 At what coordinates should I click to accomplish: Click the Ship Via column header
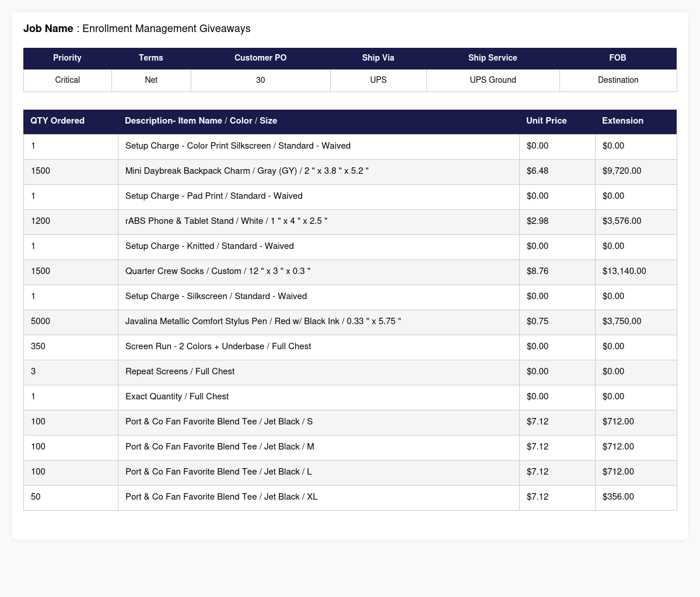[x=378, y=58]
